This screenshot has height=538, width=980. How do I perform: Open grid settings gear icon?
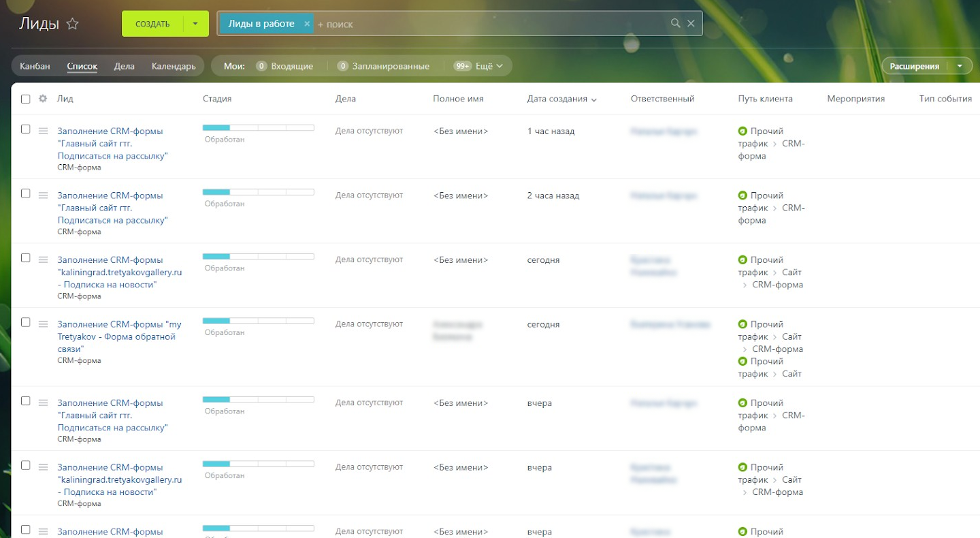pos(43,99)
